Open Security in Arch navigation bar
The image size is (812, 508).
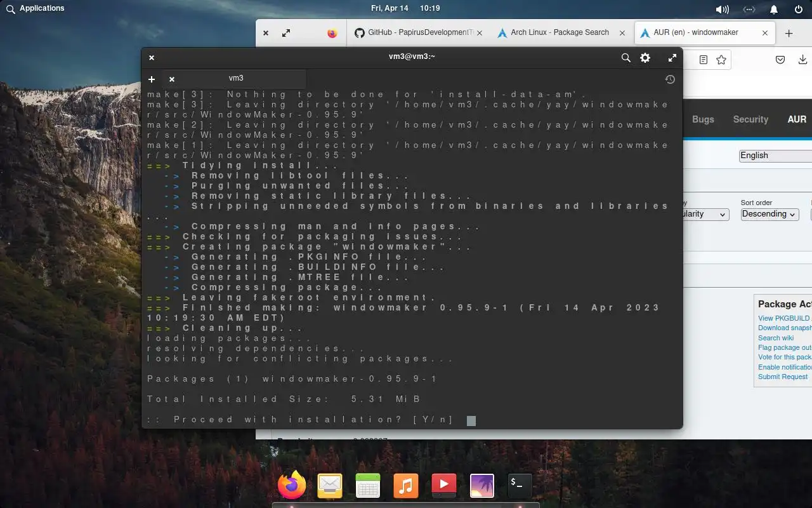click(x=750, y=119)
